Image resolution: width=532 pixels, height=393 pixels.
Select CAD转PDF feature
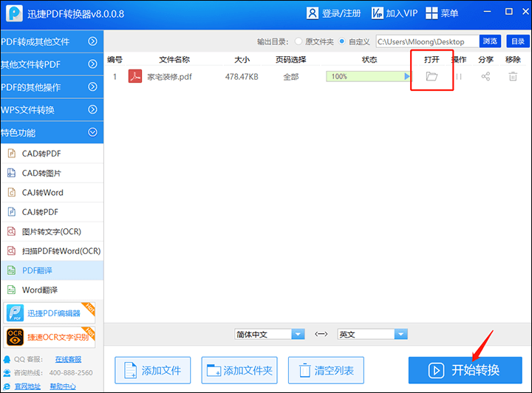(x=52, y=154)
